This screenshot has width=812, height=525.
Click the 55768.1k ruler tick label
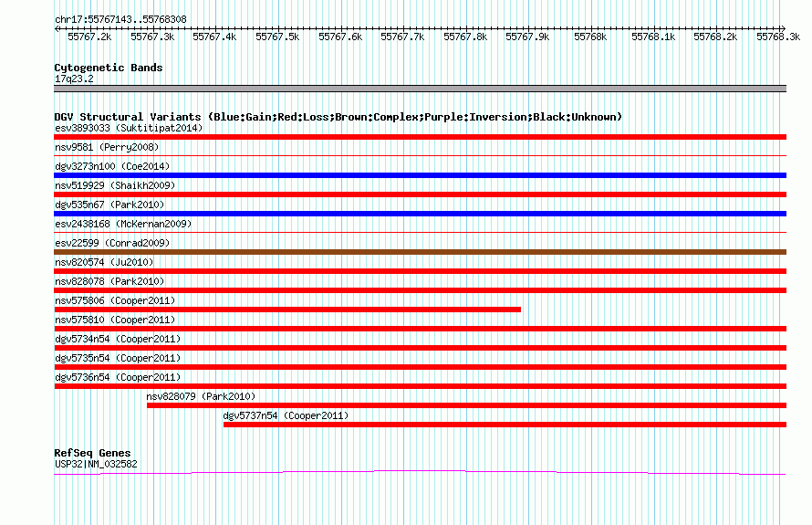click(x=653, y=37)
